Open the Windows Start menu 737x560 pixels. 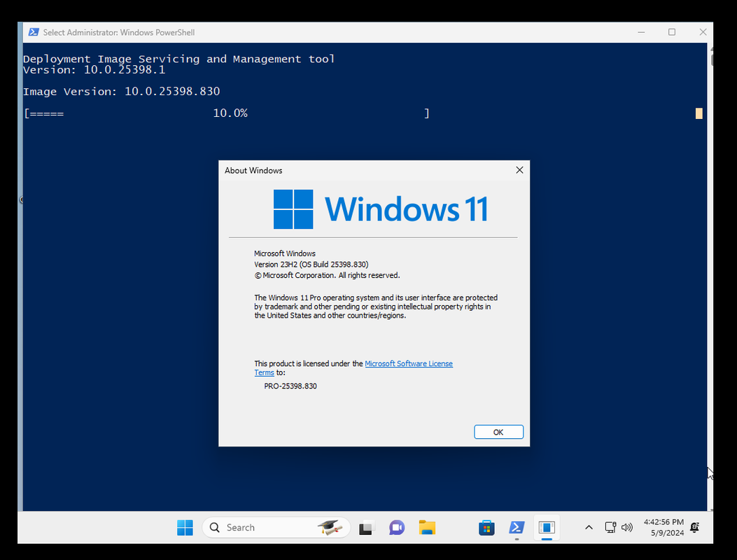pos(185,528)
